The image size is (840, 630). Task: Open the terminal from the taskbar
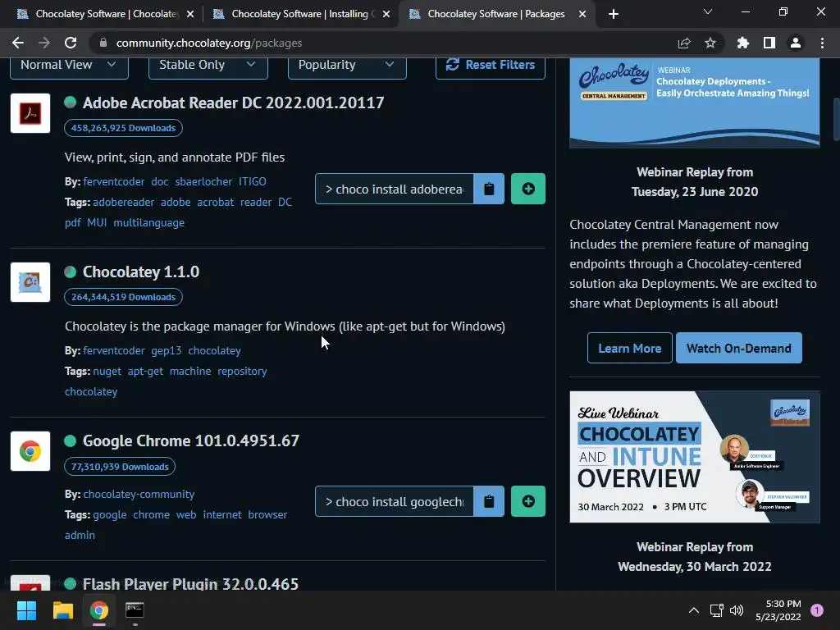pos(135,610)
